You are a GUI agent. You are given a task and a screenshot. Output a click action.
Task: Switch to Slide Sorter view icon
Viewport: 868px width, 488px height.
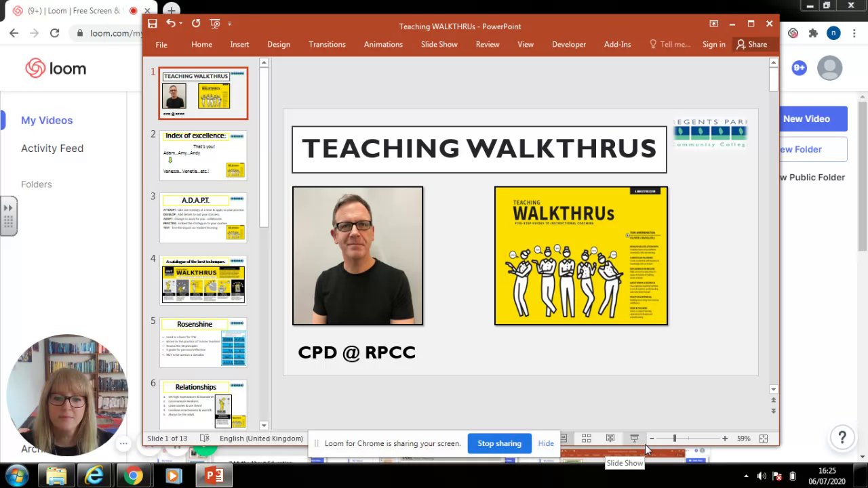tap(587, 439)
